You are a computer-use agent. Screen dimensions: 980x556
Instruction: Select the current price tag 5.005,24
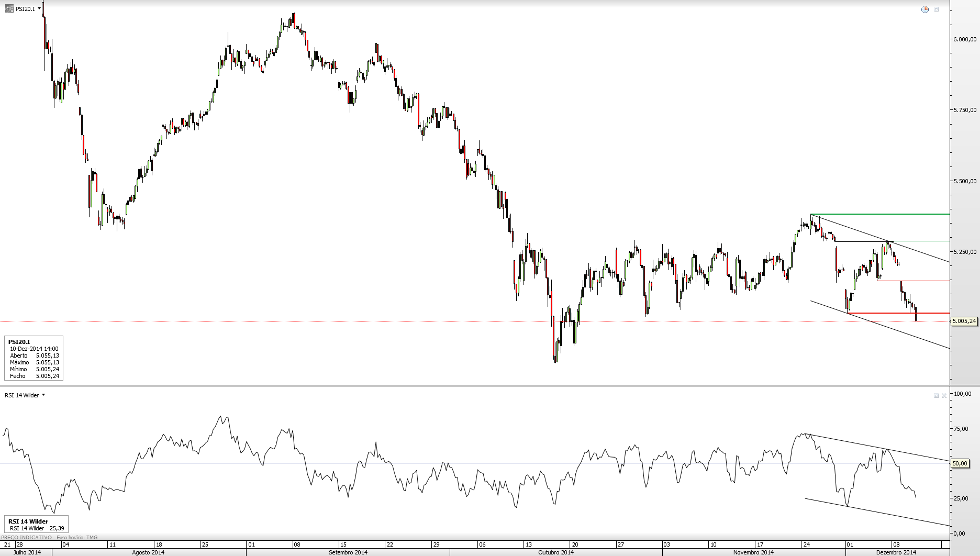[964, 321]
